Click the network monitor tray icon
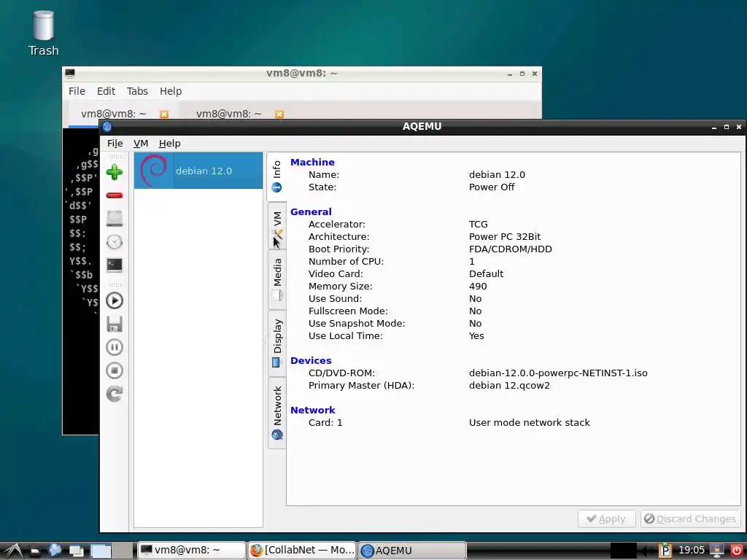747x560 pixels. click(x=717, y=551)
